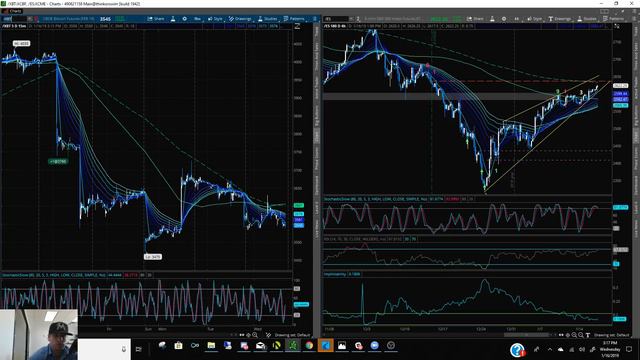The width and height of the screenshot is (640, 360).
Task: Show hidden tray icons chevron
Action: point(550,349)
